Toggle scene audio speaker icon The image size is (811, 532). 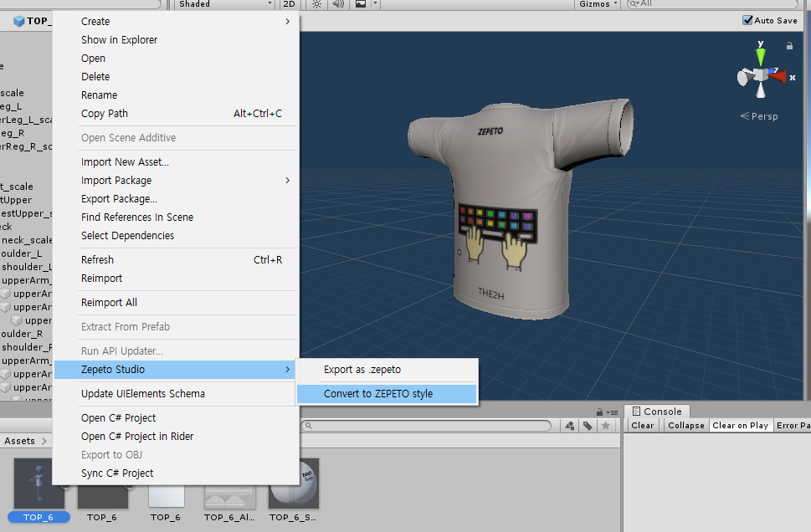click(x=338, y=4)
